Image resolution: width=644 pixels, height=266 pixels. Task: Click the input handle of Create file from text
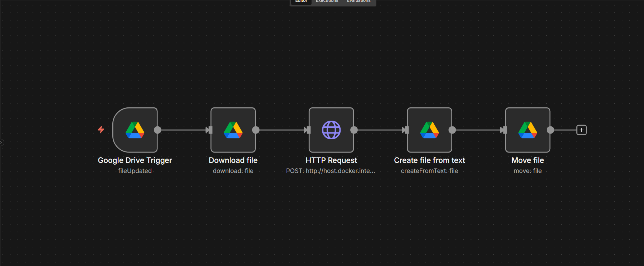(x=407, y=130)
